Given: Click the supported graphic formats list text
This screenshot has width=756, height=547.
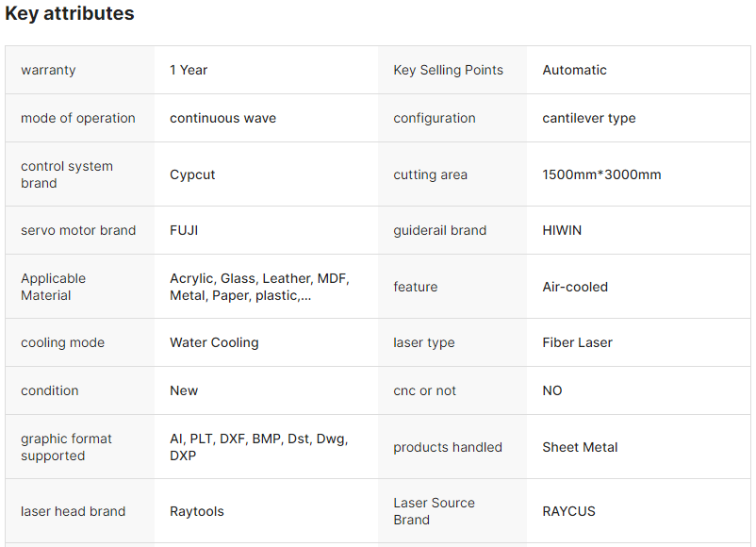Looking at the screenshot, I should [258, 447].
